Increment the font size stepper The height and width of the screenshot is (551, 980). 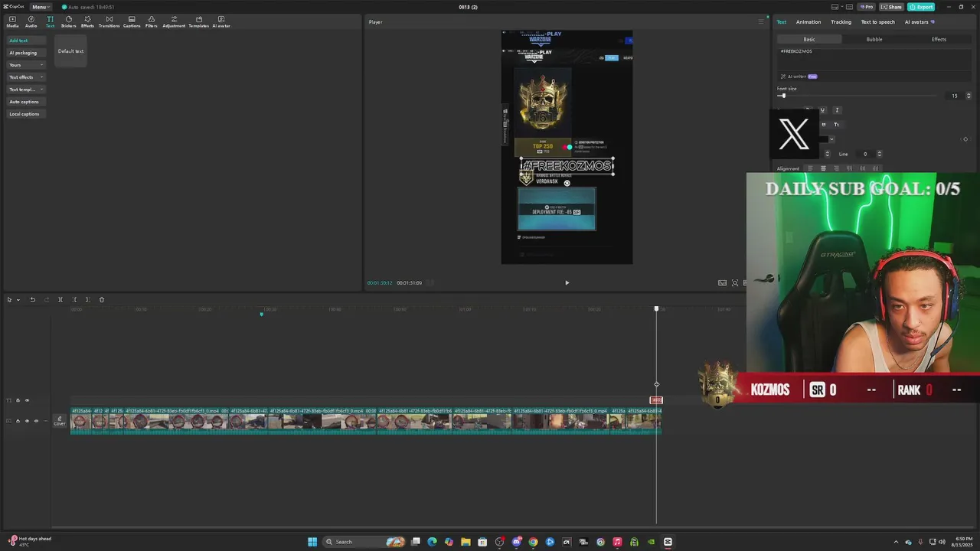[969, 94]
